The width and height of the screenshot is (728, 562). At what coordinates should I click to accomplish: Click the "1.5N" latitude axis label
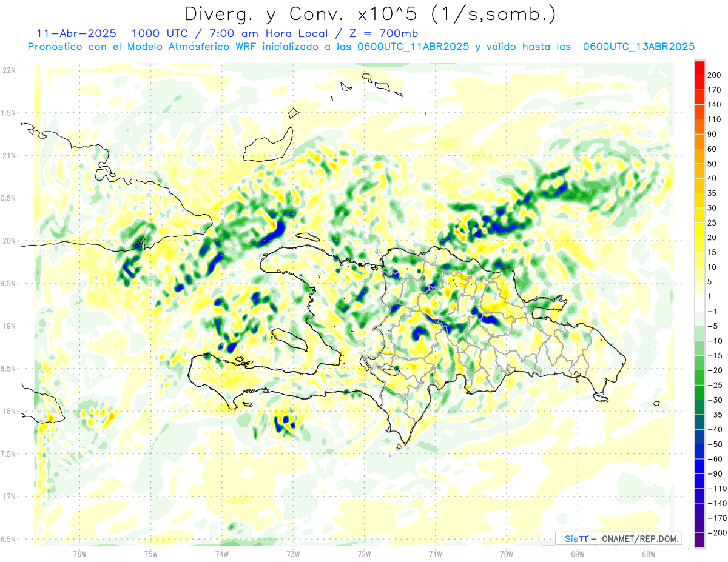(9, 113)
